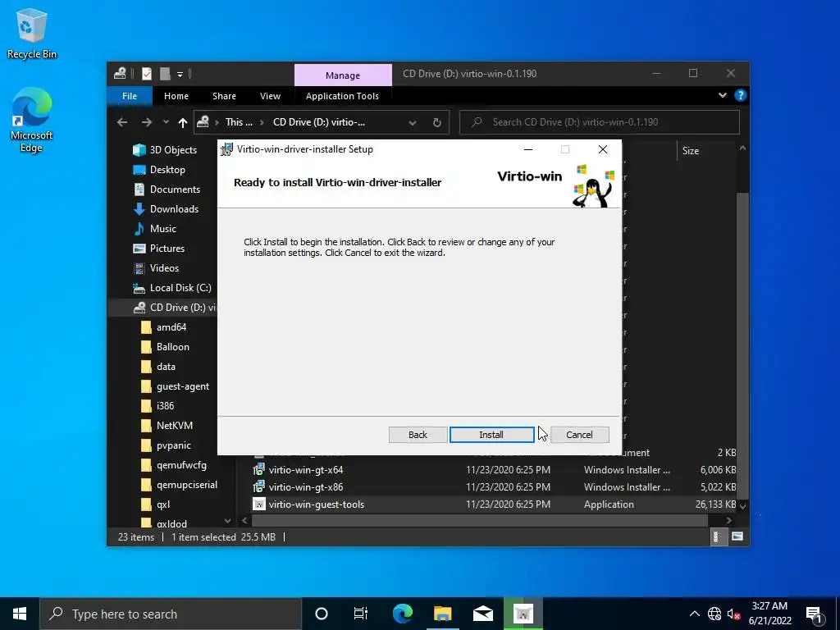Viewport: 840px width, 630px height.
Task: Select Music in navigation pane
Action: click(155, 229)
